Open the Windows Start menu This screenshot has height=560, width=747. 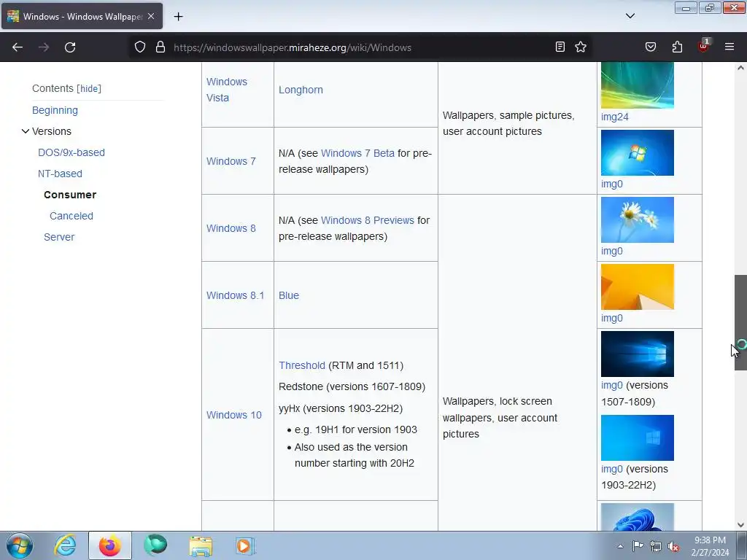[x=20, y=545]
